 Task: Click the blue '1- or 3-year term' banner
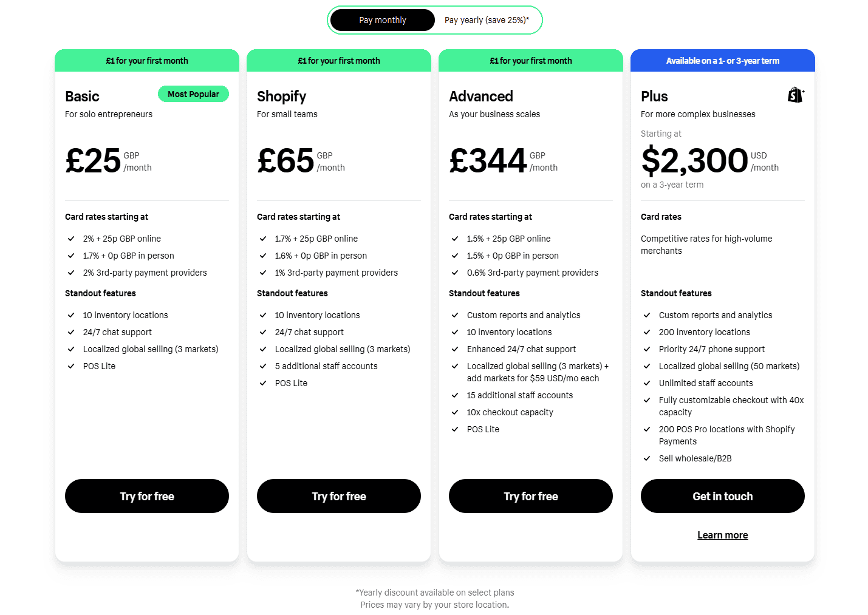pyautogui.click(x=723, y=61)
